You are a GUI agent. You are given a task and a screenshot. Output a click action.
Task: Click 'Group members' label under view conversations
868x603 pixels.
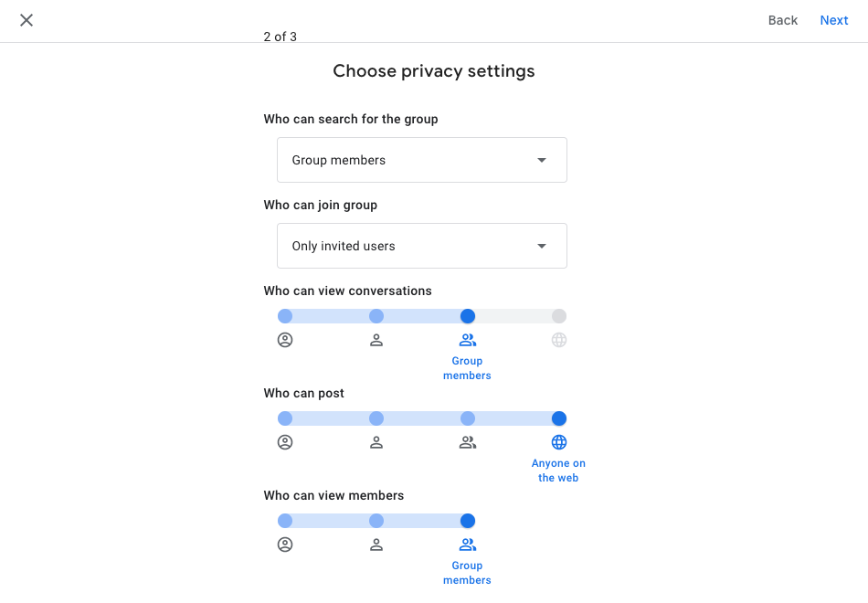point(467,368)
